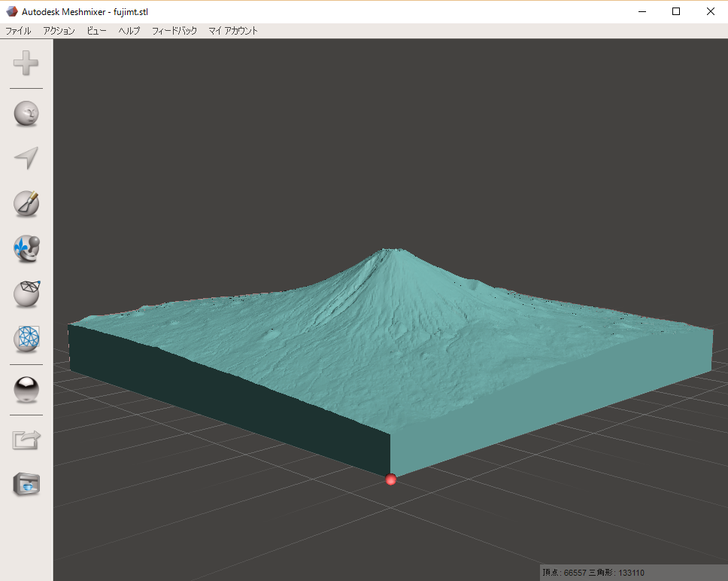The image size is (728, 581).
Task: Open the Analysis wireframe sphere tool
Action: coord(26,339)
